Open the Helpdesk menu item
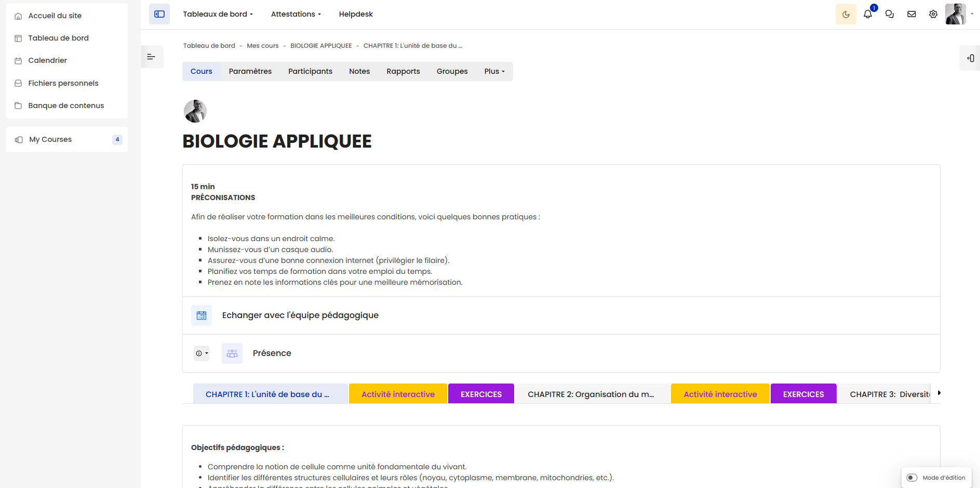980x488 pixels. point(355,14)
